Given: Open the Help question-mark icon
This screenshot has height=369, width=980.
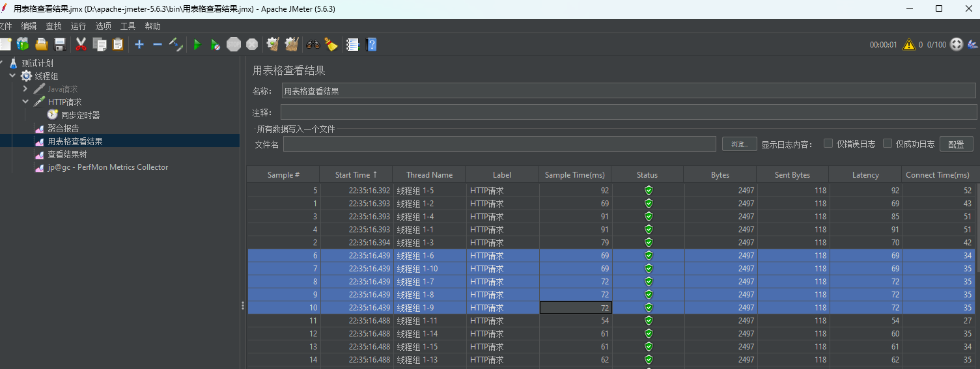Looking at the screenshot, I should click(x=372, y=44).
